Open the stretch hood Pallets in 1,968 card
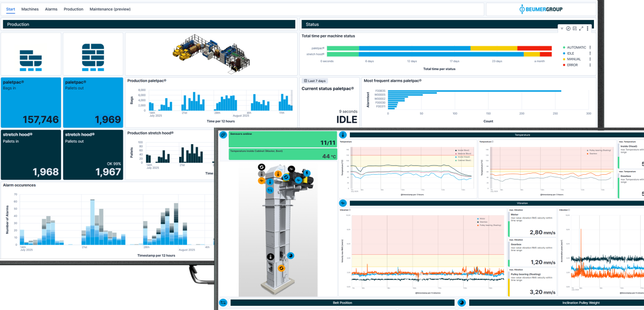The image size is (644, 310). (31, 155)
